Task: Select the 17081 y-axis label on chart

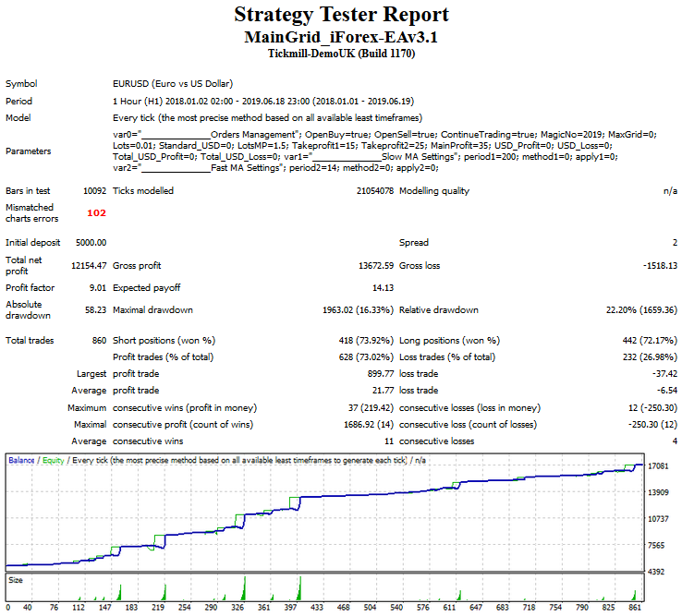Action: pyautogui.click(x=659, y=466)
